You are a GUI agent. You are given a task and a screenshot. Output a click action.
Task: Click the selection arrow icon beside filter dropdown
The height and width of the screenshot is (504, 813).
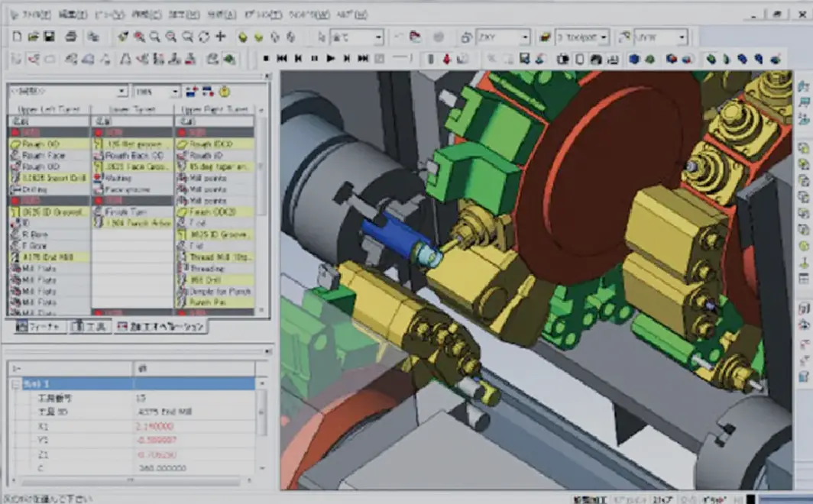tap(321, 37)
